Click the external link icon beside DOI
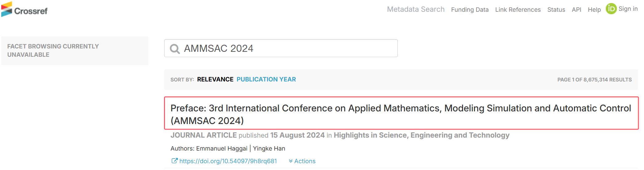 [x=174, y=161]
